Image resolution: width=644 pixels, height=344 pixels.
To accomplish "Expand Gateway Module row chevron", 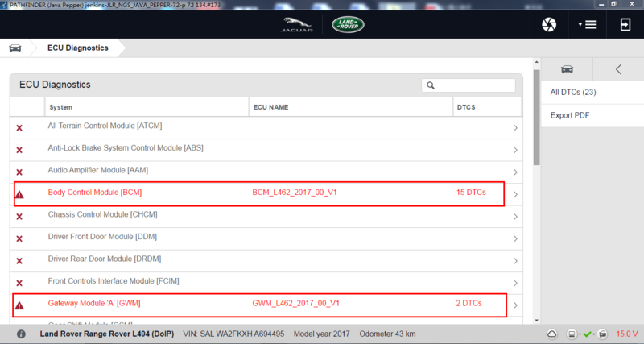I will [515, 306].
